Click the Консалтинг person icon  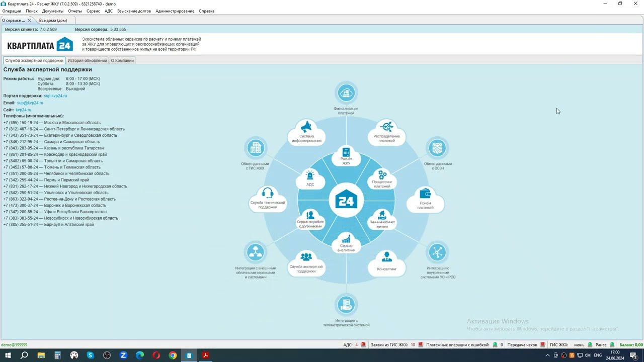click(387, 257)
